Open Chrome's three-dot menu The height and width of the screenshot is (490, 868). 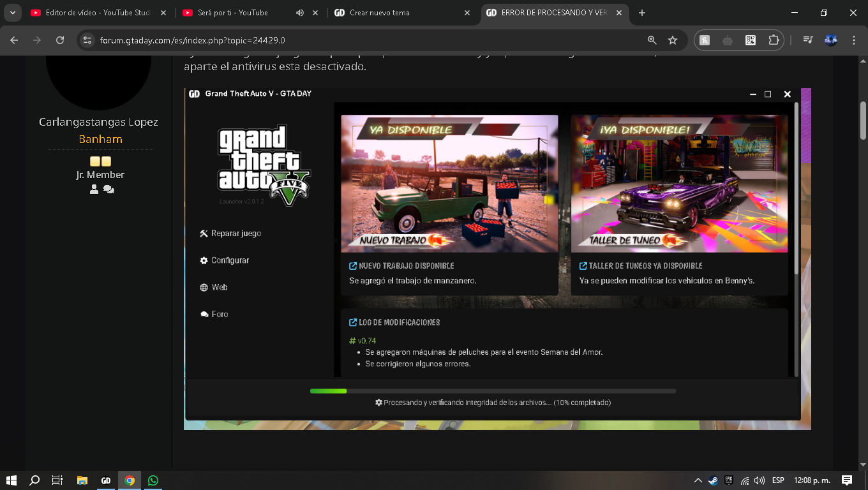point(854,40)
